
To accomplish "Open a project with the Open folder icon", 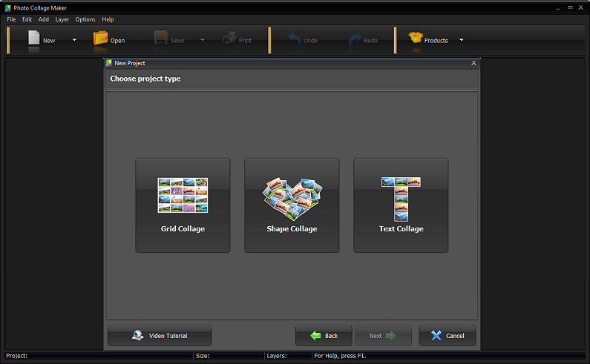I will pos(100,38).
